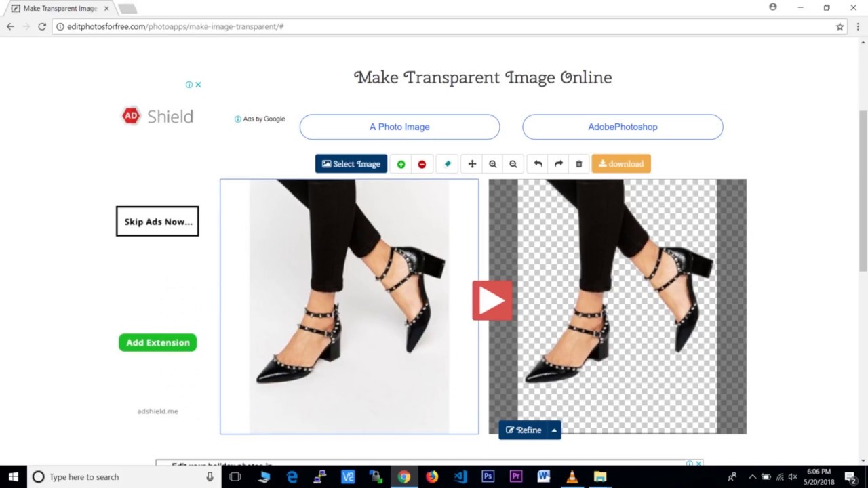
Task: Open Microsoft Edge from taskbar
Action: pyautogui.click(x=292, y=476)
